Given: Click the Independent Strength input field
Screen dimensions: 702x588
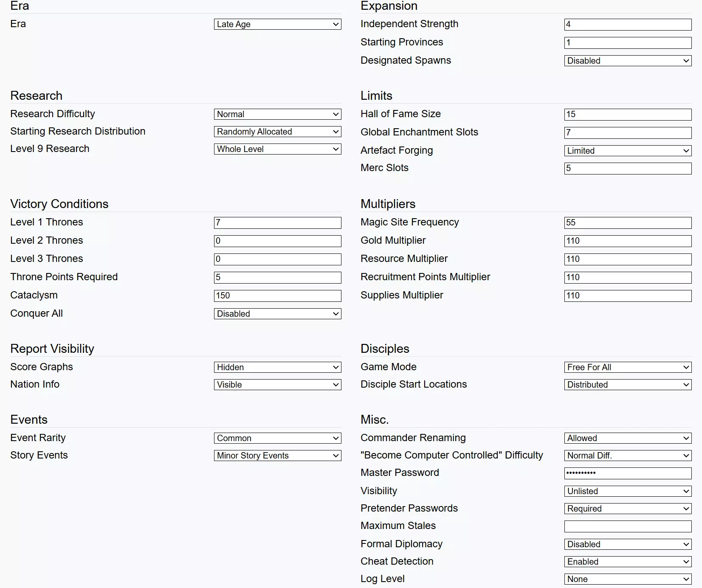Looking at the screenshot, I should click(628, 25).
